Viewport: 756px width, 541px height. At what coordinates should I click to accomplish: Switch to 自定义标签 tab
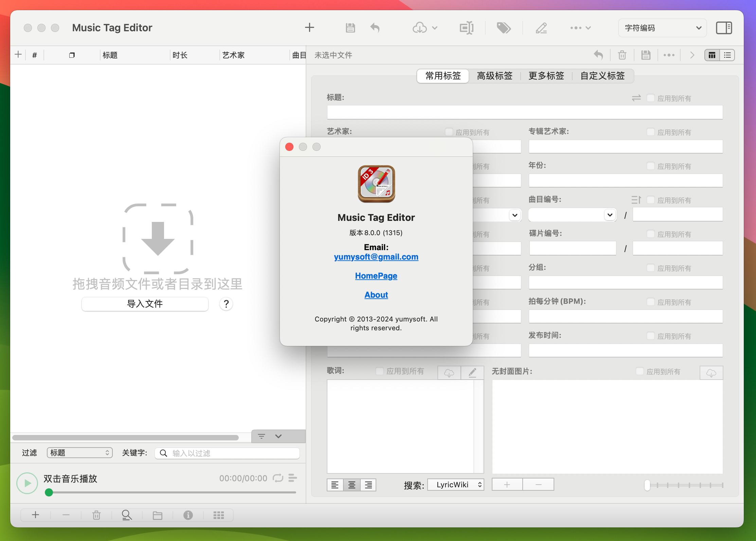point(603,75)
